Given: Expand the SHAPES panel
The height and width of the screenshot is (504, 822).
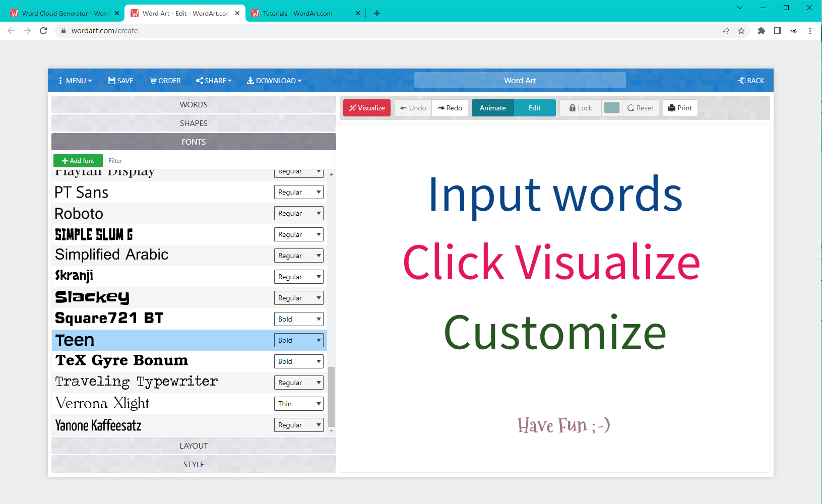Looking at the screenshot, I should point(194,123).
